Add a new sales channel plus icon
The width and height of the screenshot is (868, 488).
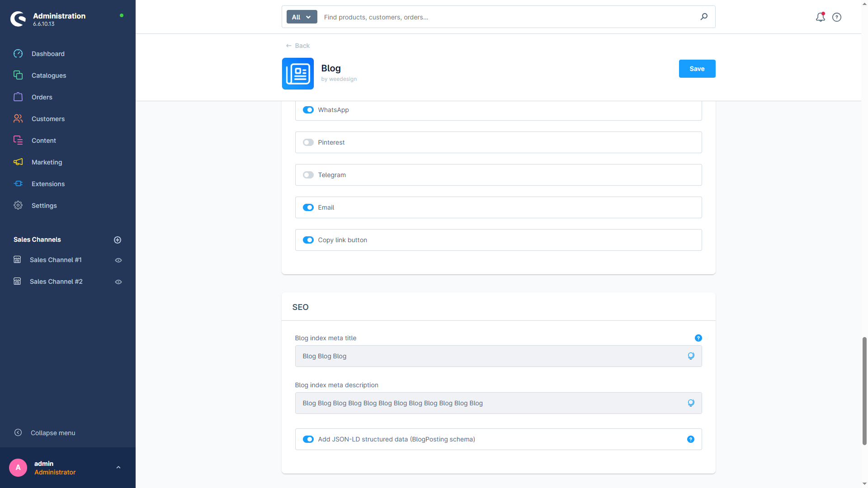[118, 240]
